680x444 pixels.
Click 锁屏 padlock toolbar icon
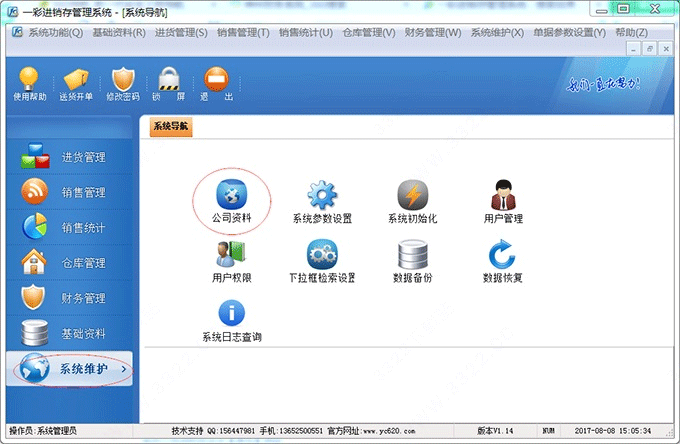pyautogui.click(x=169, y=78)
